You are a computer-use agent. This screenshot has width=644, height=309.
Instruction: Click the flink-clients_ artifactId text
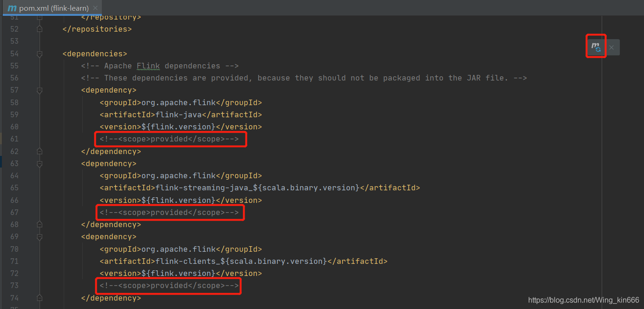click(x=188, y=261)
